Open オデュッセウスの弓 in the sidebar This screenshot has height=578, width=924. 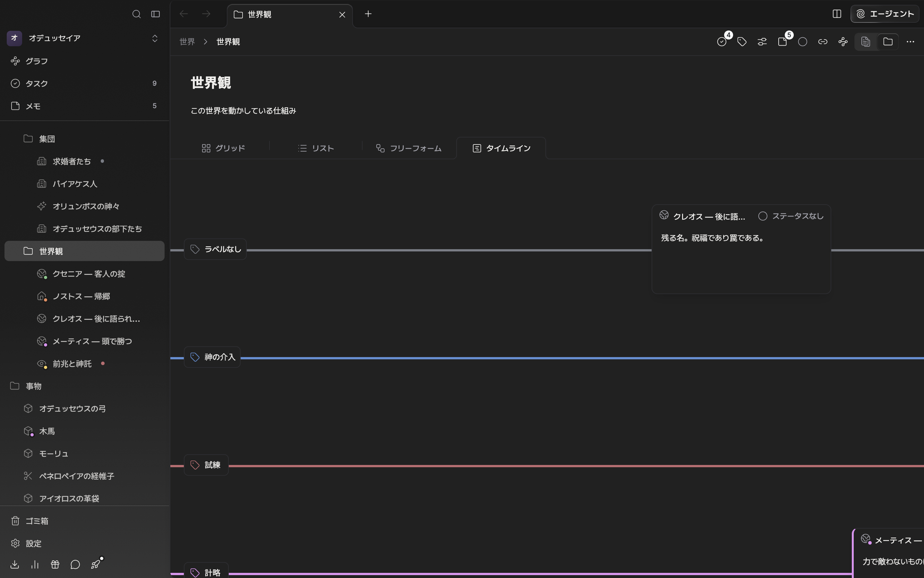pyautogui.click(x=84, y=409)
